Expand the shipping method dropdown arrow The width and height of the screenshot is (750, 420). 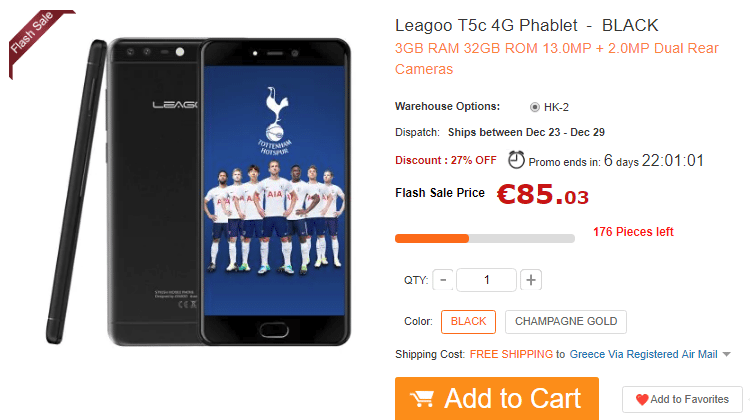(727, 354)
